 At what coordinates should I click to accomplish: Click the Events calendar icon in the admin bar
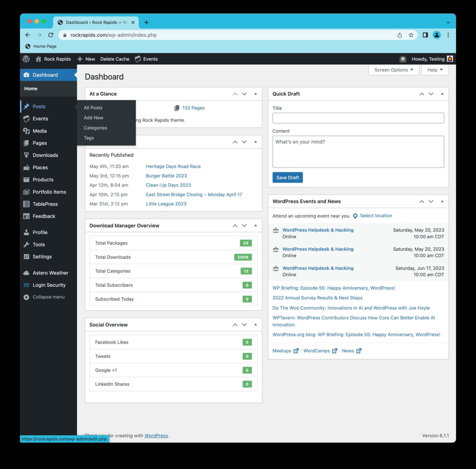pos(138,59)
